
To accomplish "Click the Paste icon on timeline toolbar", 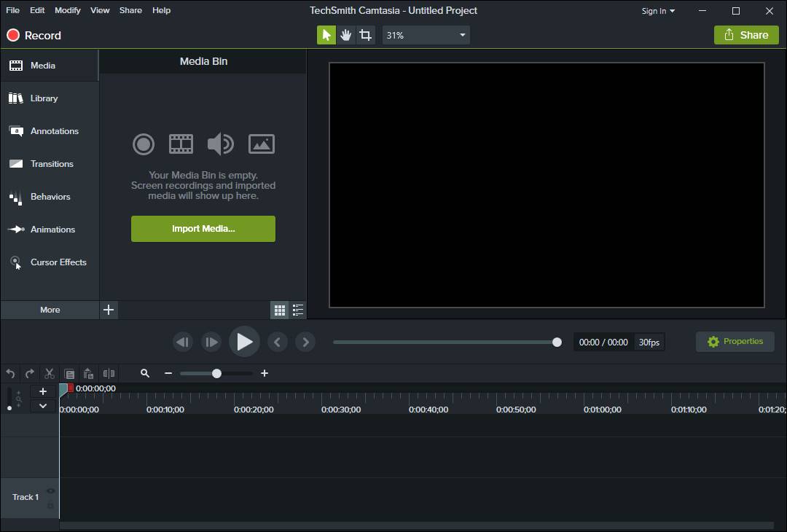I will pos(88,373).
